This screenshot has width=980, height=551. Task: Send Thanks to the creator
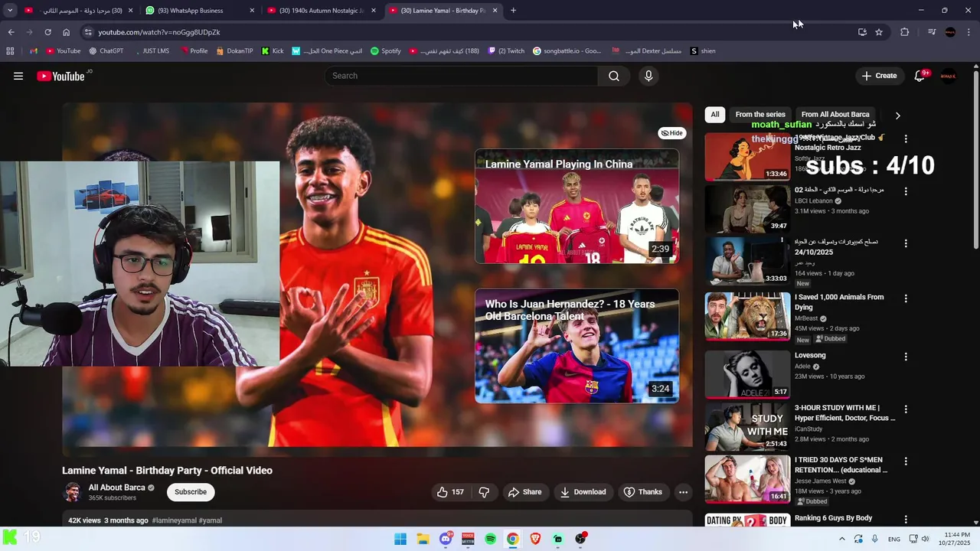[x=643, y=492]
